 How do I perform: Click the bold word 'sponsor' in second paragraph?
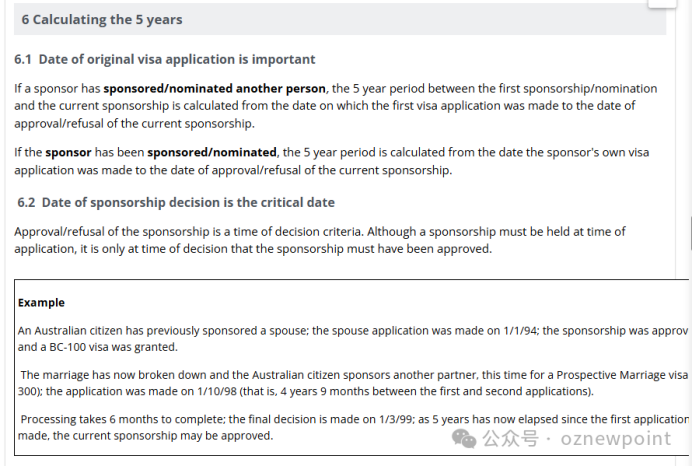(68, 152)
